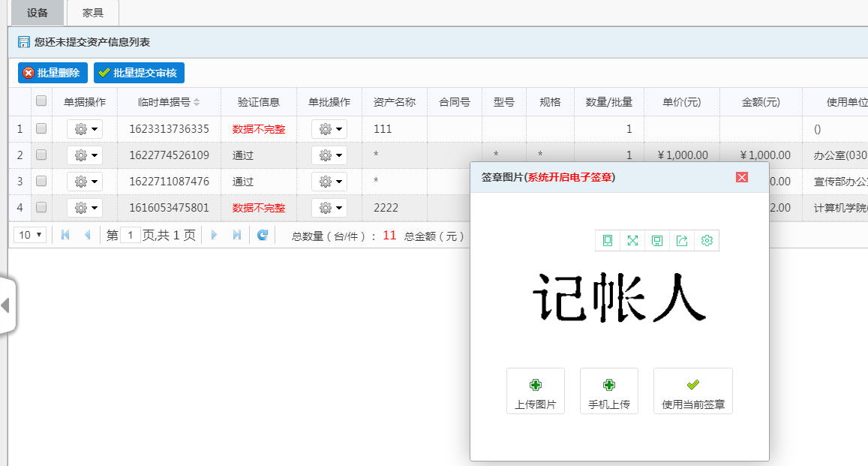Image resolution: width=868 pixels, height=466 pixels.
Task: Click the 批量提交审核 button
Action: [x=139, y=73]
